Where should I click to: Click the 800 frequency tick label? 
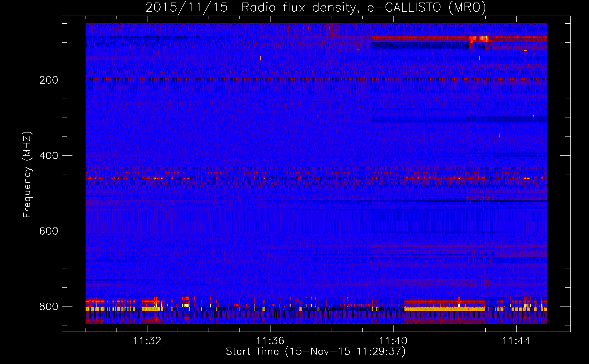click(48, 306)
